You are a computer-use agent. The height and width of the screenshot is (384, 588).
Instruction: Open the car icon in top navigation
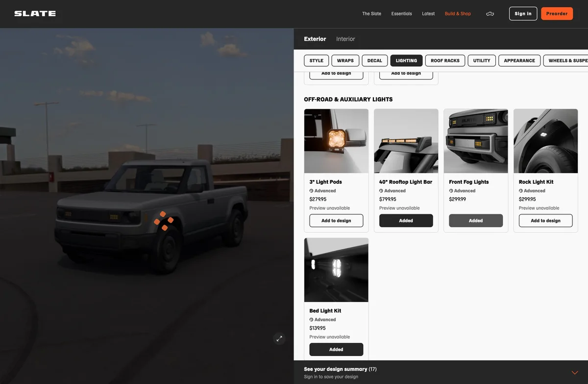(x=490, y=14)
